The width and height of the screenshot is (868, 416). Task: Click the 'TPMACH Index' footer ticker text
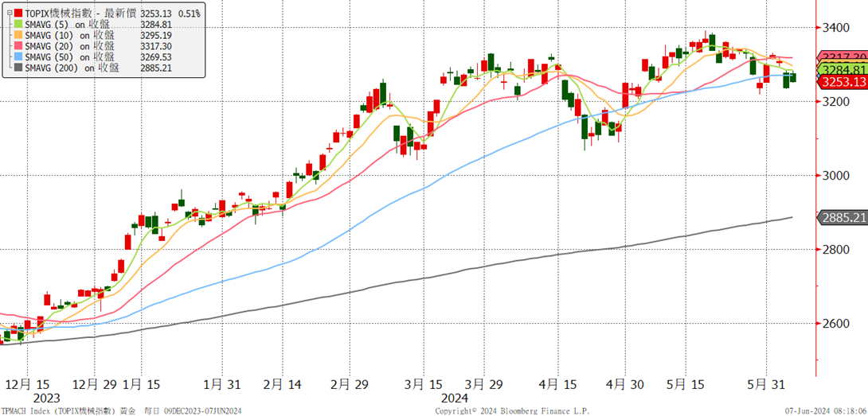pyautogui.click(x=26, y=411)
